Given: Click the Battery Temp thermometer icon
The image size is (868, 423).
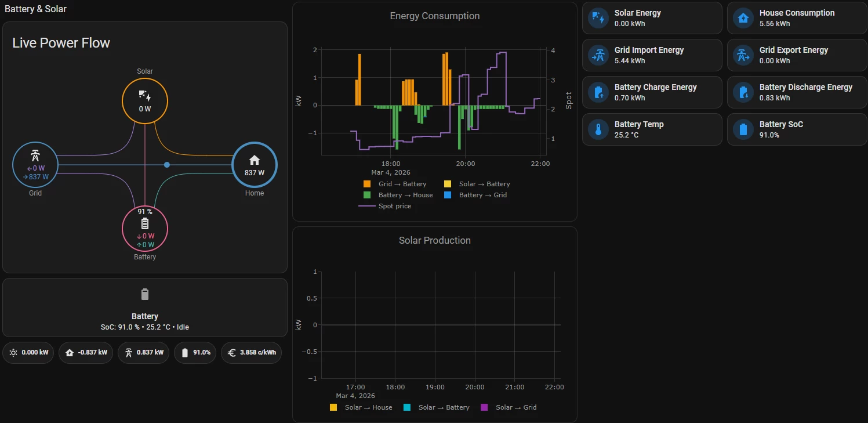Looking at the screenshot, I should tap(598, 129).
